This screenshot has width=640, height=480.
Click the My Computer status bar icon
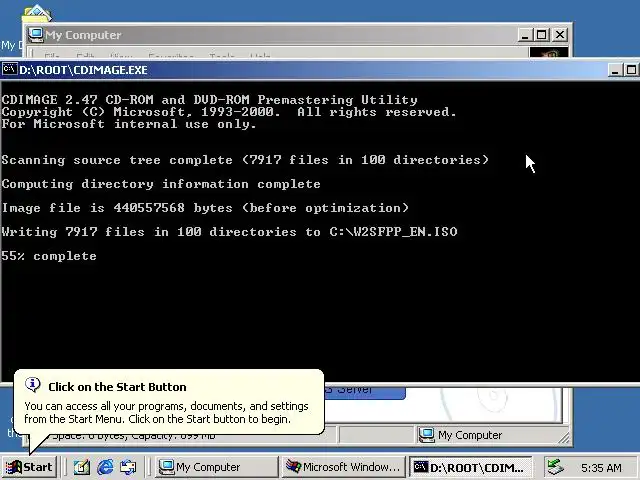(427, 435)
